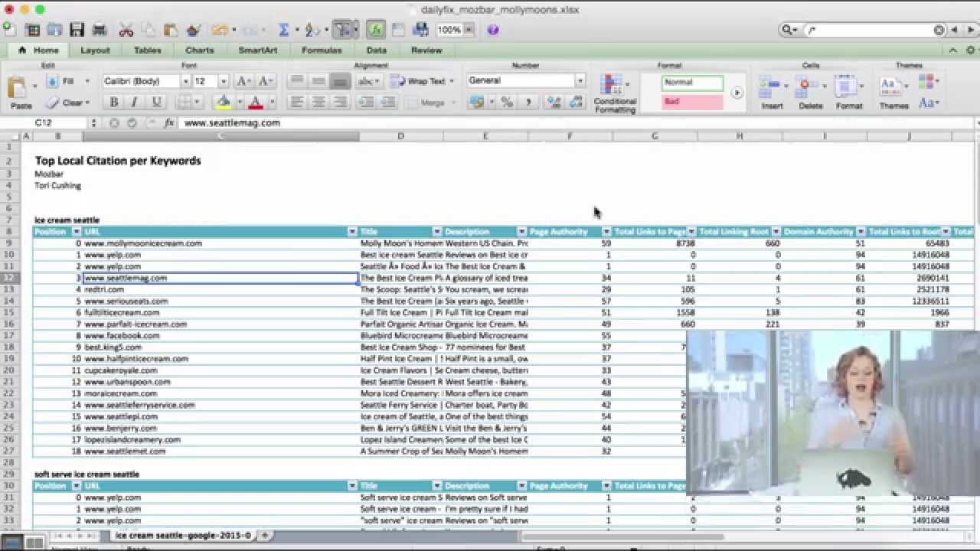
Task: Click the Comma style icon
Action: pos(528,102)
